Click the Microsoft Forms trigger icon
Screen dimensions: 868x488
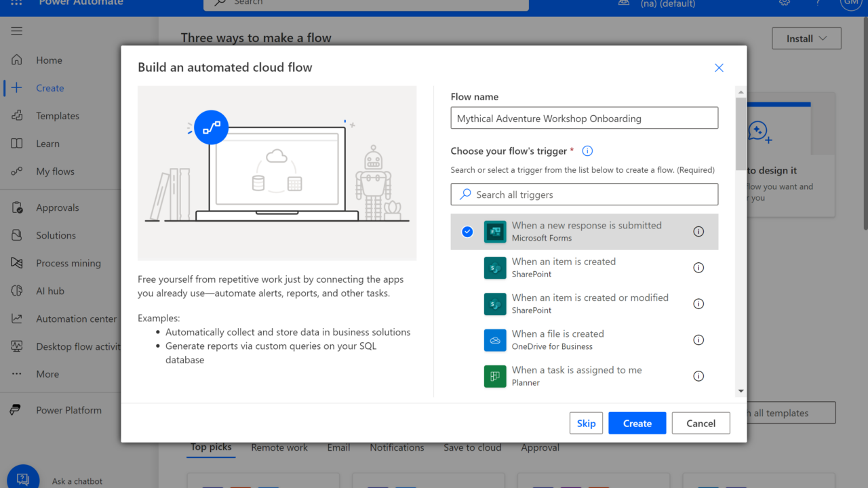click(495, 232)
